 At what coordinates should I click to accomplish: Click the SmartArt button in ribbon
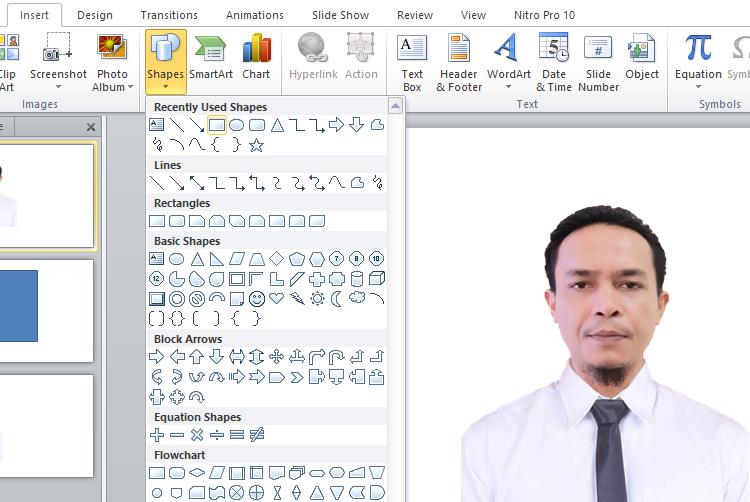coord(210,59)
